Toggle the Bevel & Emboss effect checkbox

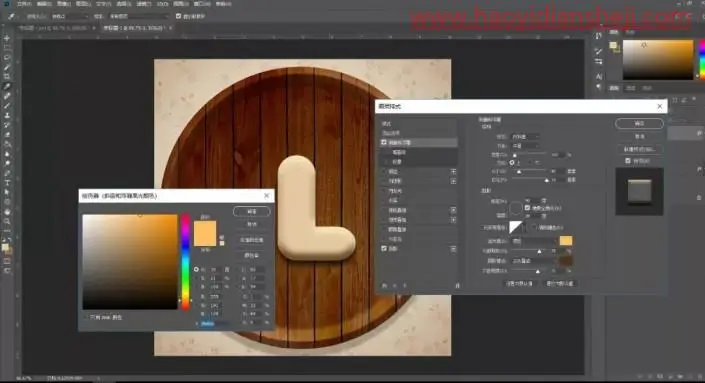[384, 143]
